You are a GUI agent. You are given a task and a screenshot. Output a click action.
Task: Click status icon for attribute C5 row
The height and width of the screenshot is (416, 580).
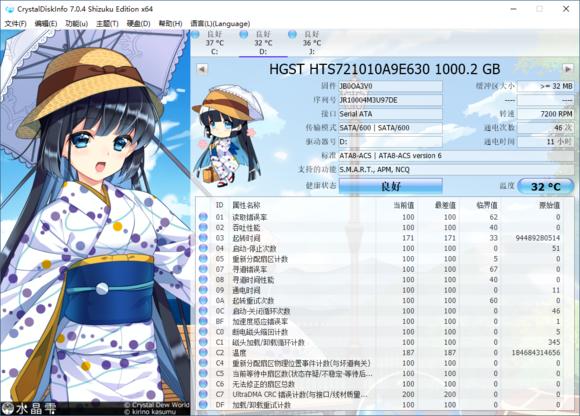click(203, 373)
